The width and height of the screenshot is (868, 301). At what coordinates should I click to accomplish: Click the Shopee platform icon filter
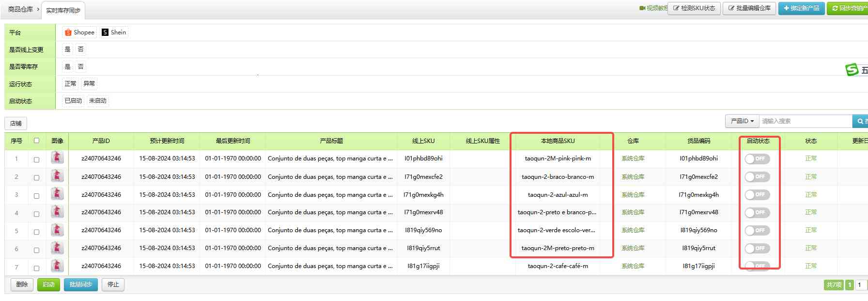tap(68, 32)
